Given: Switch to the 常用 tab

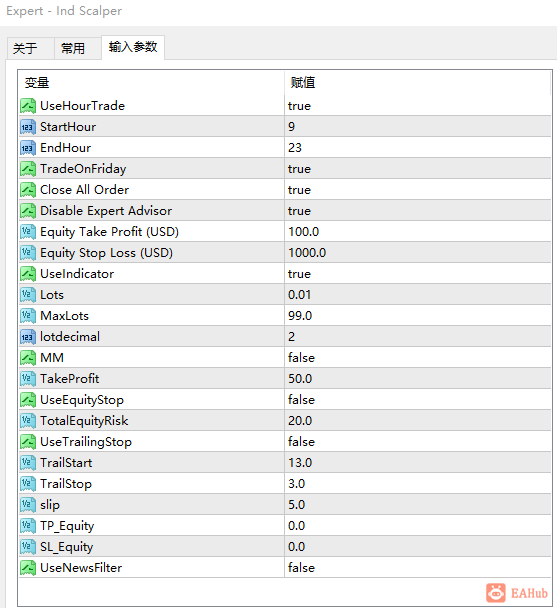Looking at the screenshot, I should coord(78,48).
